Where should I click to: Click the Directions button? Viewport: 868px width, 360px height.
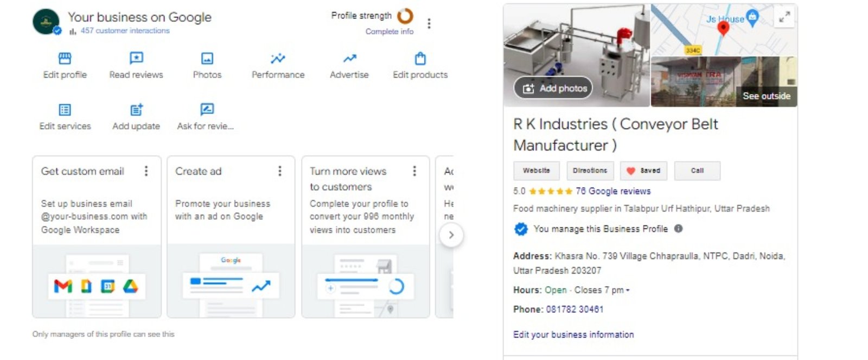590,170
